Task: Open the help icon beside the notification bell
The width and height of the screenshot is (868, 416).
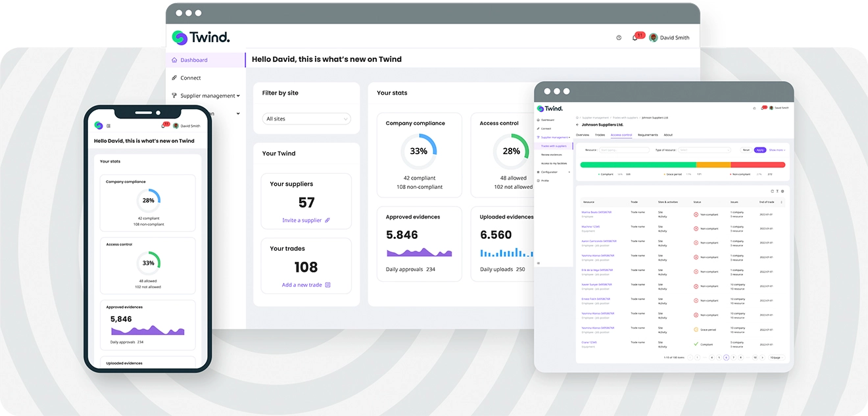Action: (x=619, y=38)
